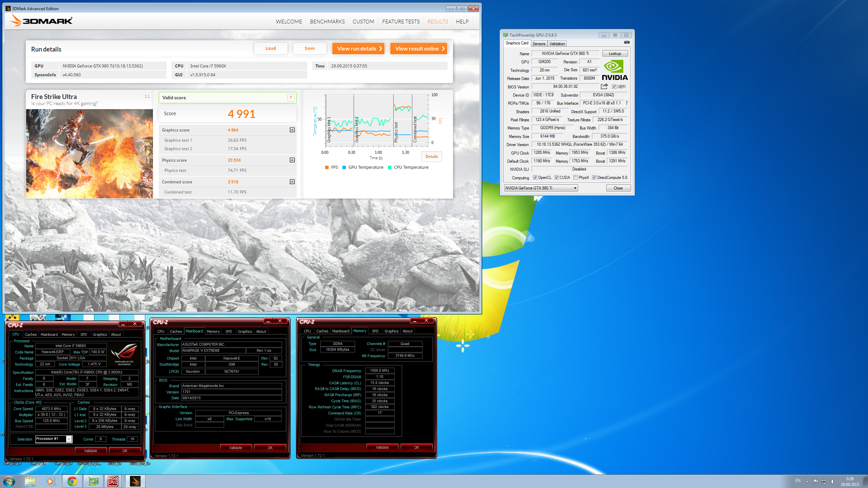
Task: Click CPU Temperature green legend swatch
Action: tap(390, 167)
